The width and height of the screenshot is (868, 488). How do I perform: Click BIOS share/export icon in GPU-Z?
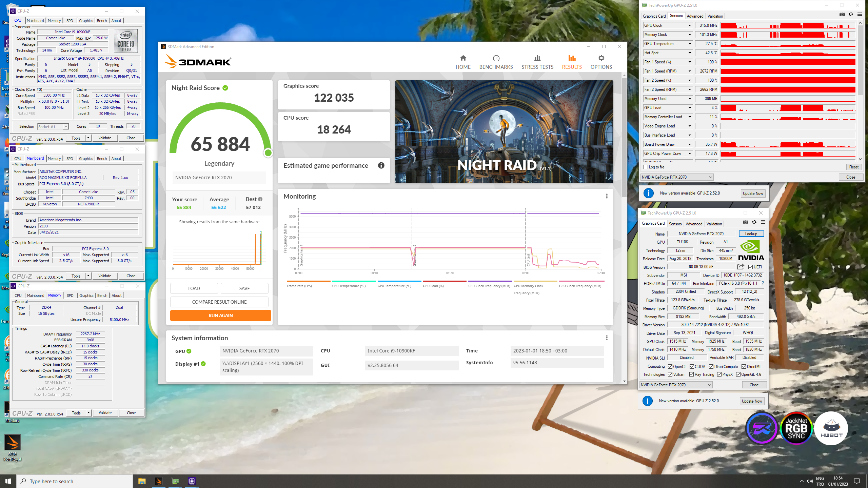coord(741,267)
